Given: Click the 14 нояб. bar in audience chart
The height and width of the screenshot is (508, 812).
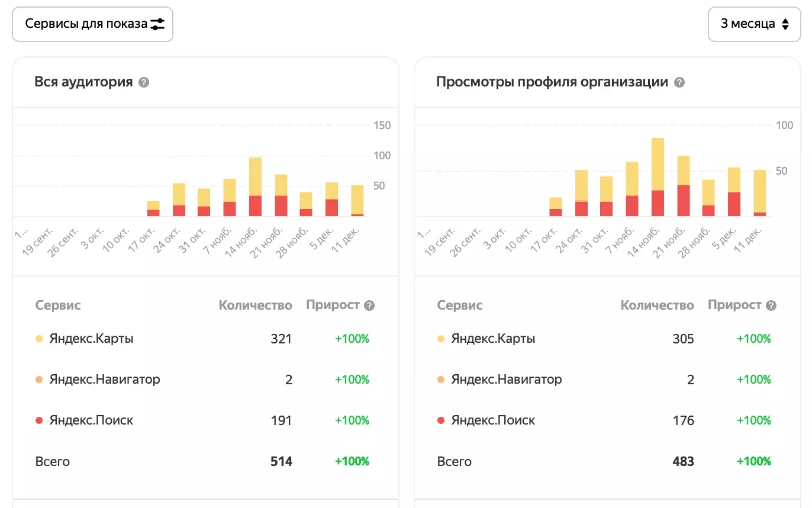Looking at the screenshot, I should (255, 187).
